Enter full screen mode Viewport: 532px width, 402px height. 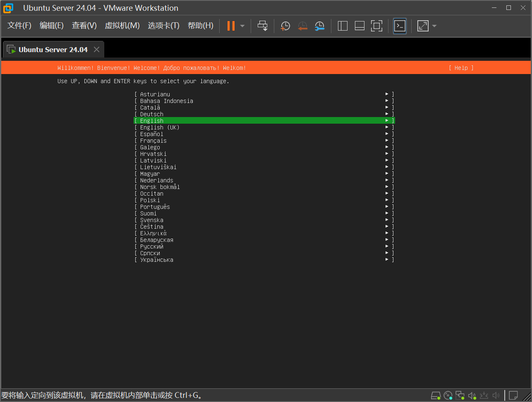[376, 26]
